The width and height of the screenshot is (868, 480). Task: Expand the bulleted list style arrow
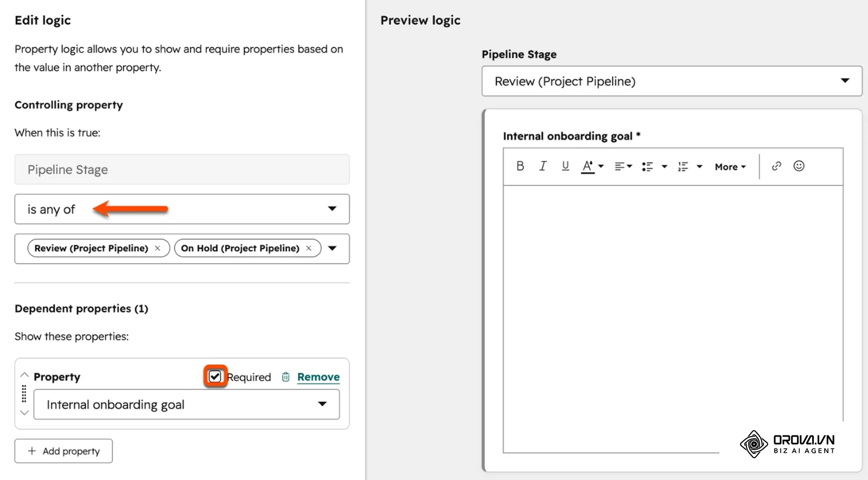coord(664,167)
